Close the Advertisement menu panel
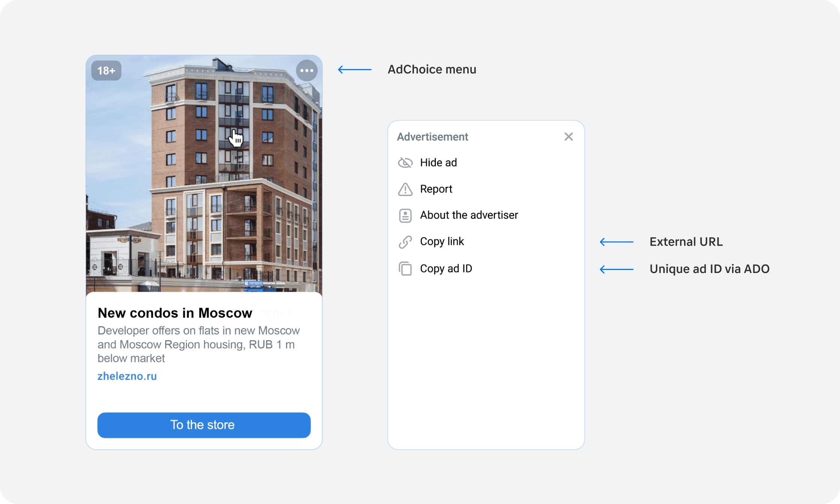840x504 pixels. 568,137
